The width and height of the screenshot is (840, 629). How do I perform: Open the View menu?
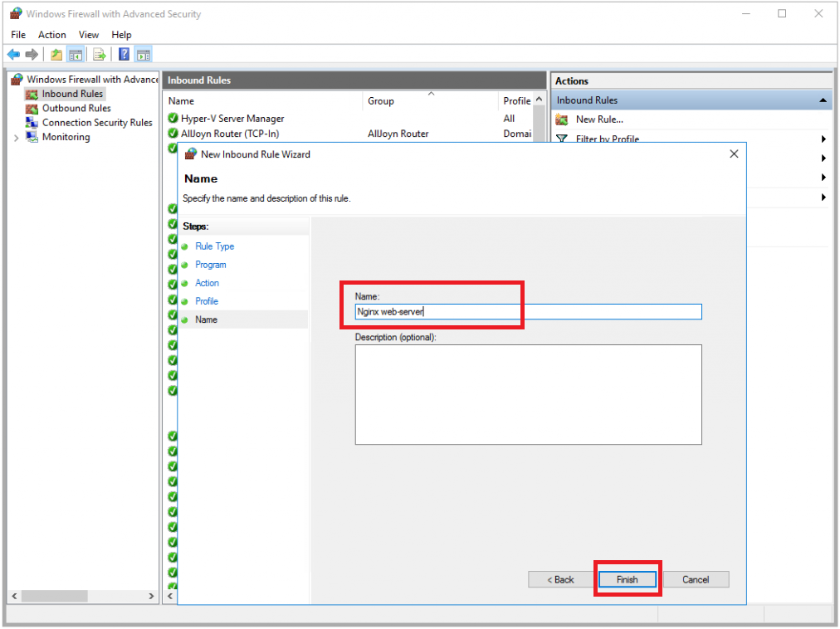pyautogui.click(x=89, y=35)
